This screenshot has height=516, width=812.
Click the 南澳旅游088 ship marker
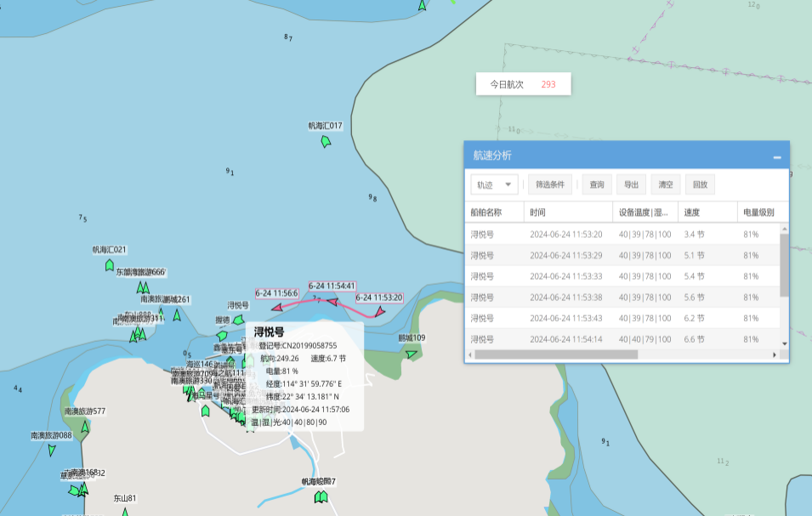pos(52,450)
